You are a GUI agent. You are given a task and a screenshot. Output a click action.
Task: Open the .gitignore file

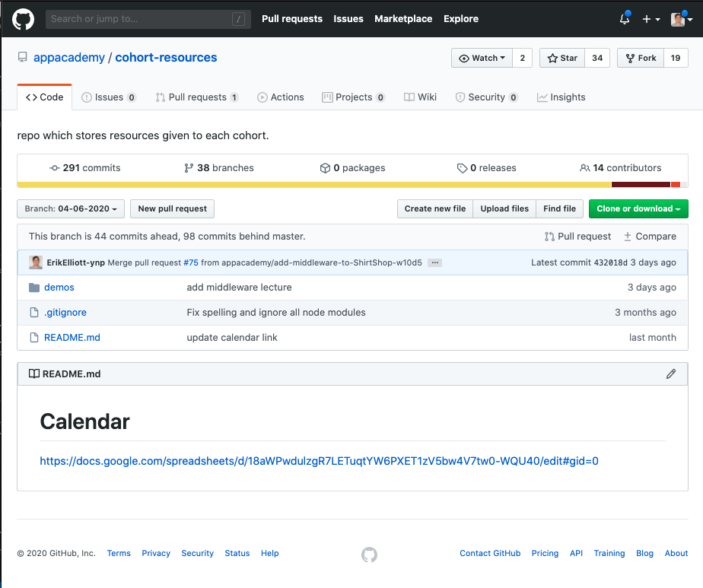(65, 313)
